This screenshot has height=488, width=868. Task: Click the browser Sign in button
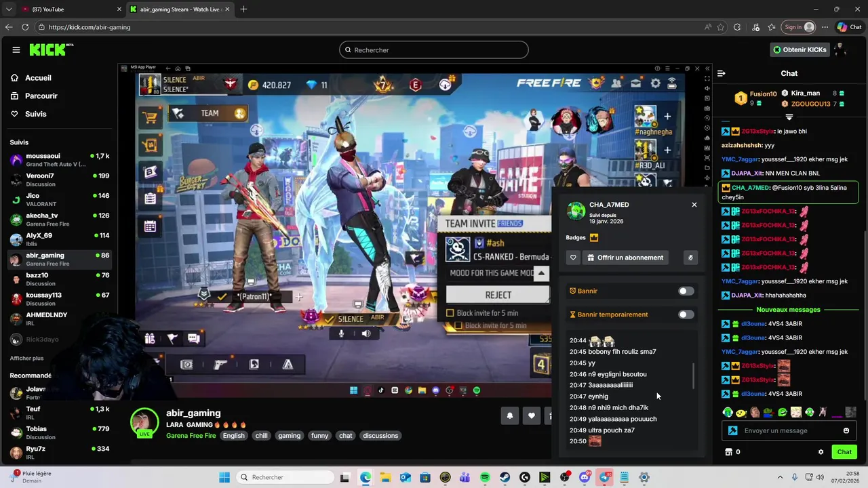tap(799, 27)
